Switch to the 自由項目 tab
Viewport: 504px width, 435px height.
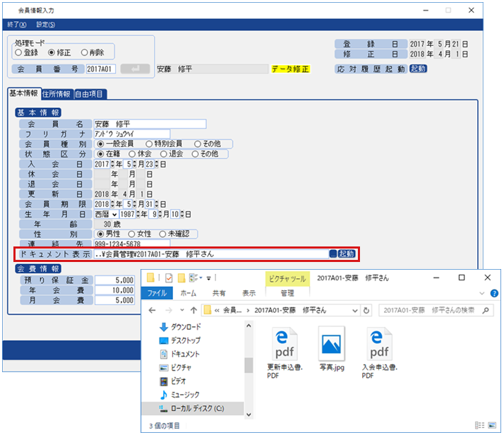[x=89, y=94]
